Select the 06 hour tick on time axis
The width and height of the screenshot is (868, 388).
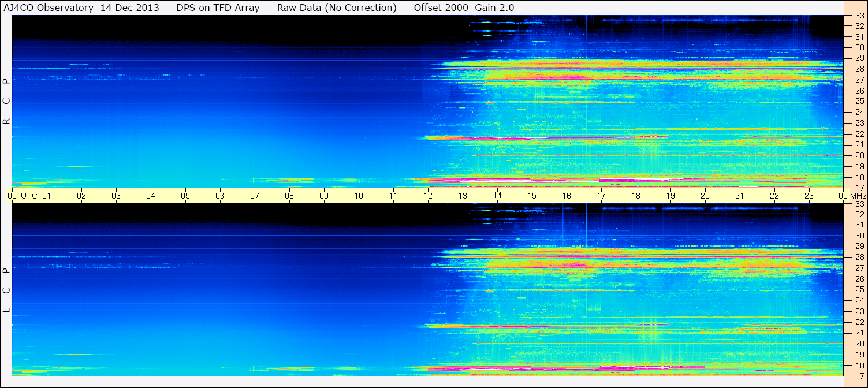point(220,196)
